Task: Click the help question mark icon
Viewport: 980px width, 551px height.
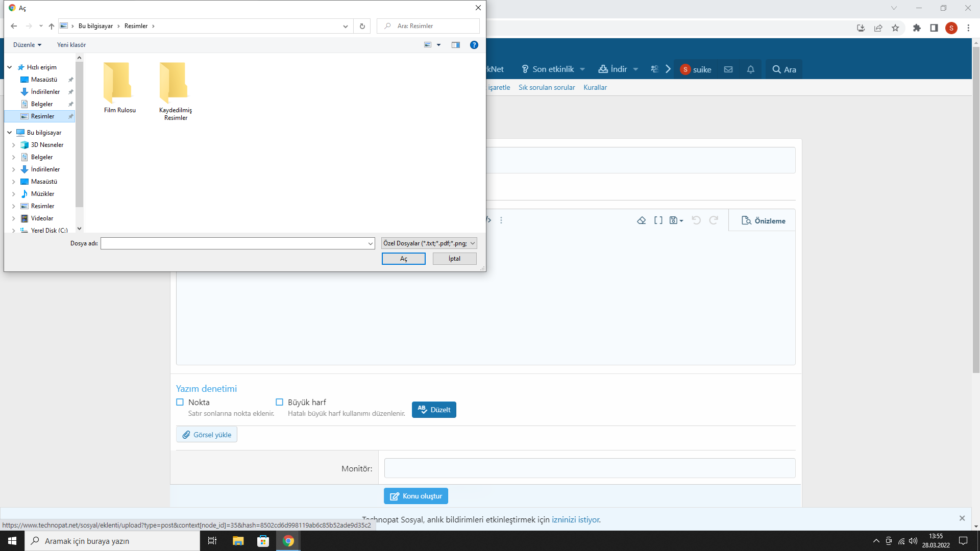Action: click(474, 45)
